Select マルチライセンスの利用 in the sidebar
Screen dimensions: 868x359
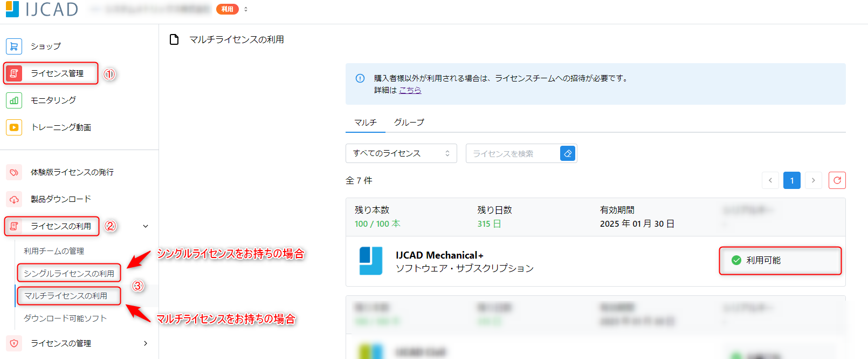point(66,296)
